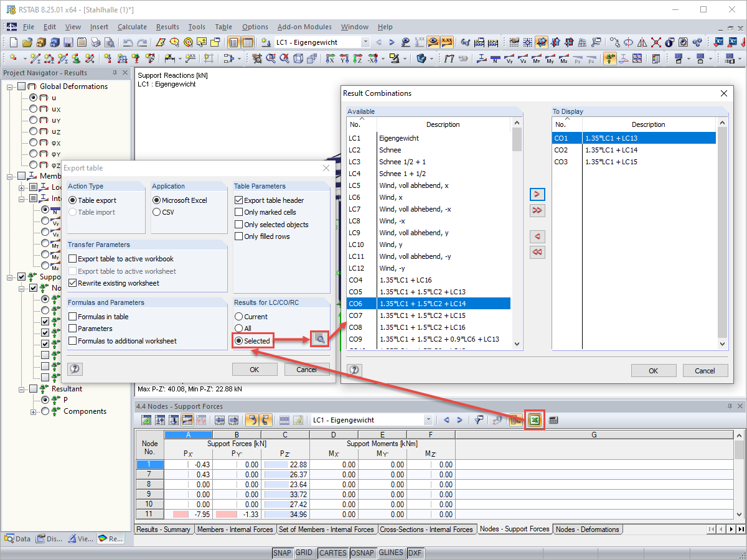Click the Print icon in the toolbar
Viewport: 747px width, 560px height.
[x=95, y=42]
